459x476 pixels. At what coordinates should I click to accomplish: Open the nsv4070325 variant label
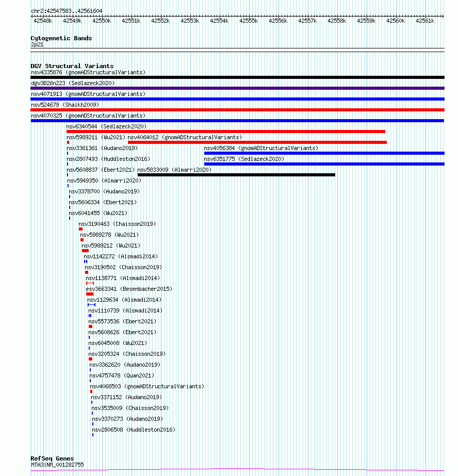coord(88,116)
